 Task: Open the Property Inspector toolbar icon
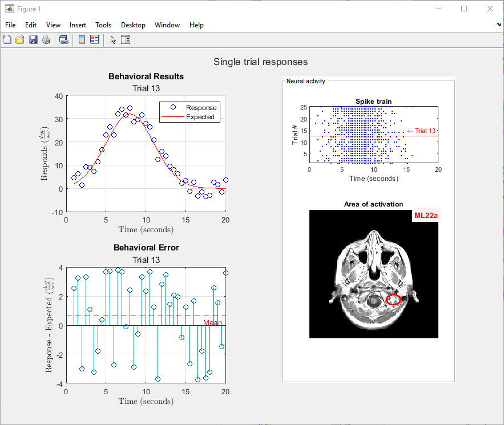126,39
